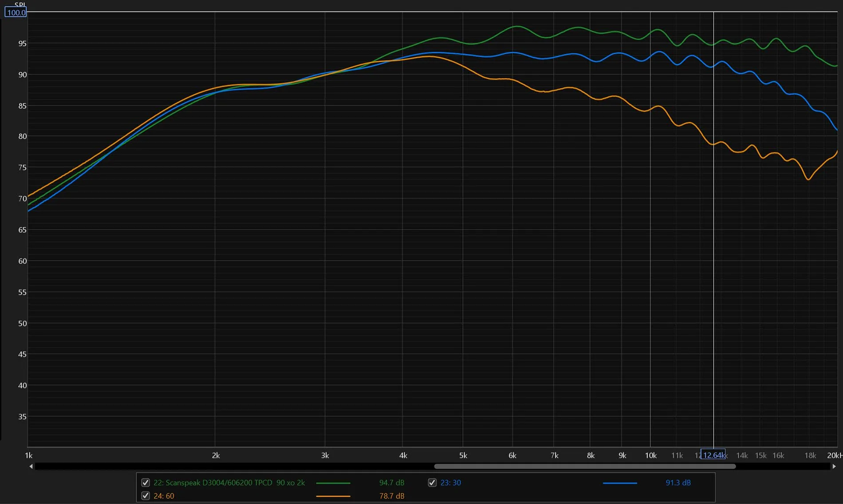Screen dimensions: 843x504
Task: Click the 2k label on frequency axis
Action: click(216, 456)
